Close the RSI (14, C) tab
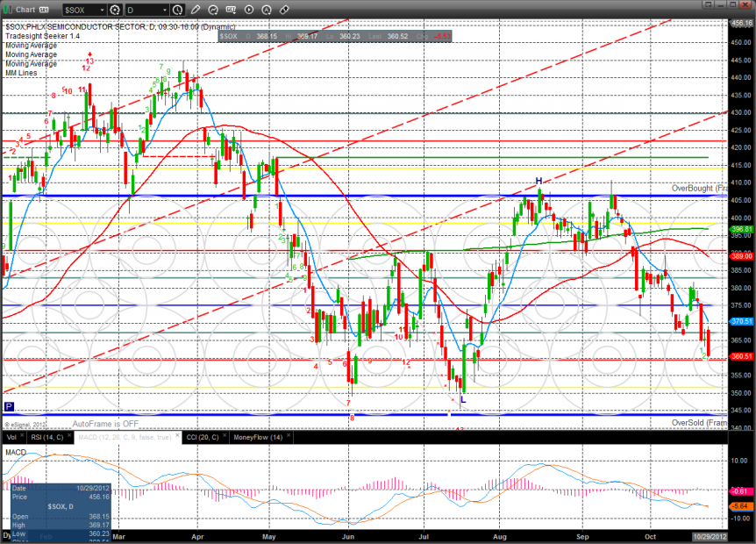Image resolution: width=756 pixels, height=544 pixels. pos(68,436)
